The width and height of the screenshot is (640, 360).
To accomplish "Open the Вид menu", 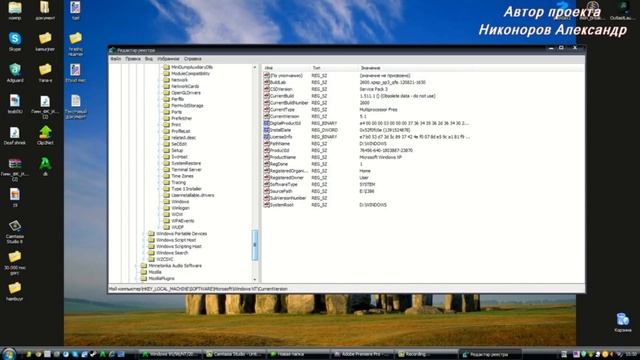I will point(149,59).
